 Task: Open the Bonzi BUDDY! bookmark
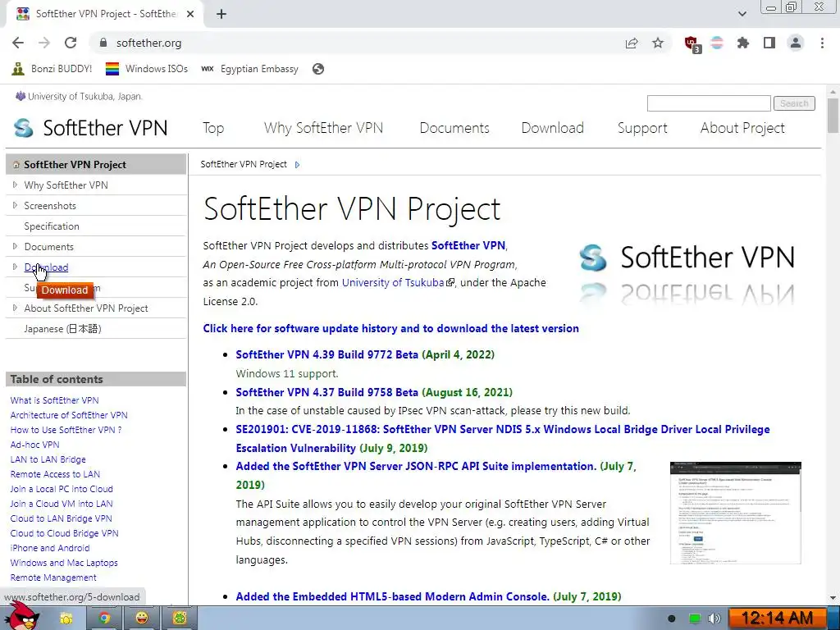(52, 69)
